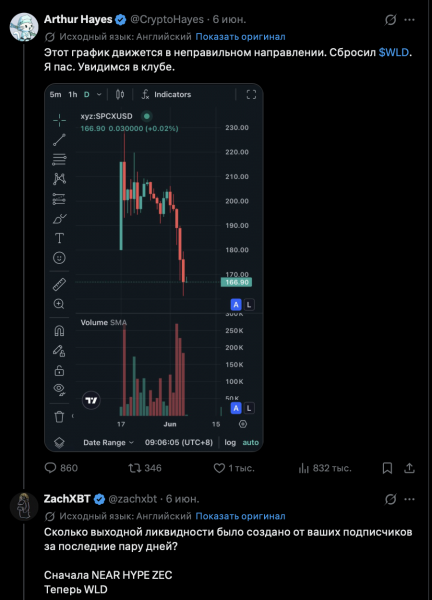Viewport: 432px width, 600px height.
Task: Open three-dot menu on ZachXBT's reply
Action: click(x=409, y=499)
